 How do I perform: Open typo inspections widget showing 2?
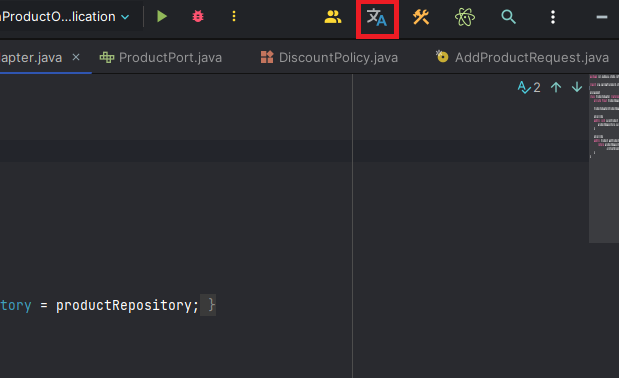tap(529, 87)
